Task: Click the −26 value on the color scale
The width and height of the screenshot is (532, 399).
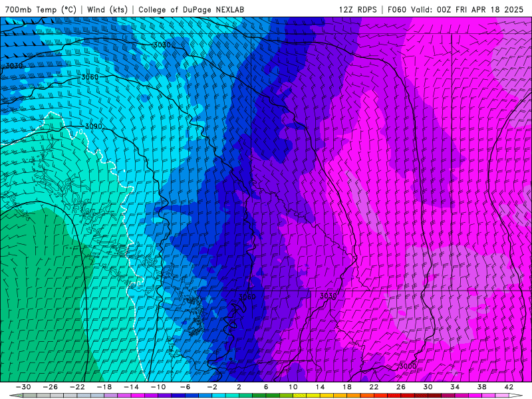Action: 51,387
